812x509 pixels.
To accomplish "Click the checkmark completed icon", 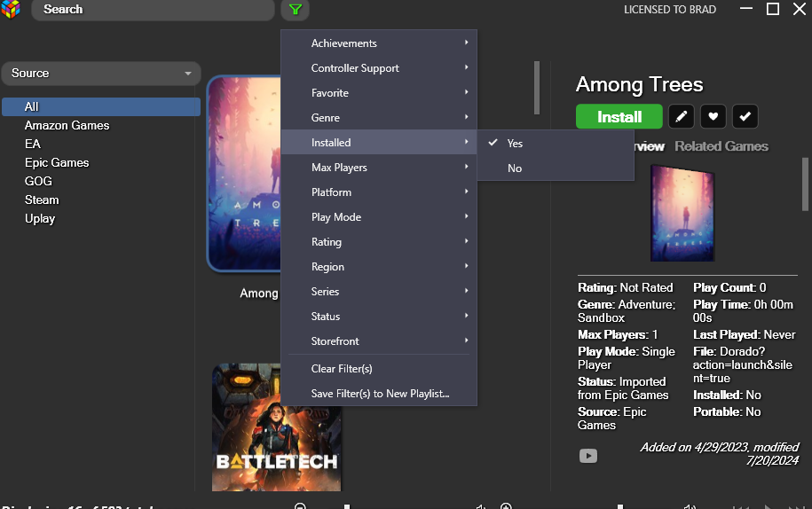I will (745, 116).
